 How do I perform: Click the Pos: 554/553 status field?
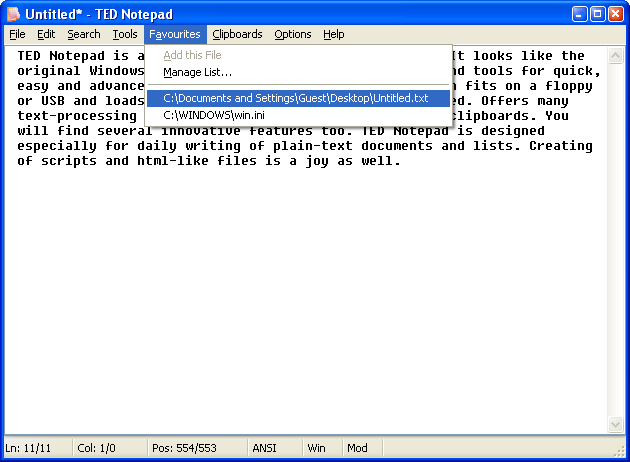[x=197, y=448]
